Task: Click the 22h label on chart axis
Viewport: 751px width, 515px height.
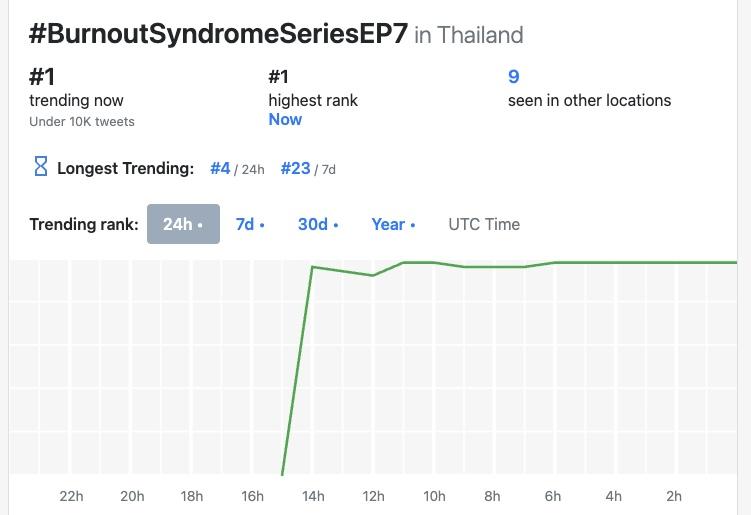Action: [72, 495]
